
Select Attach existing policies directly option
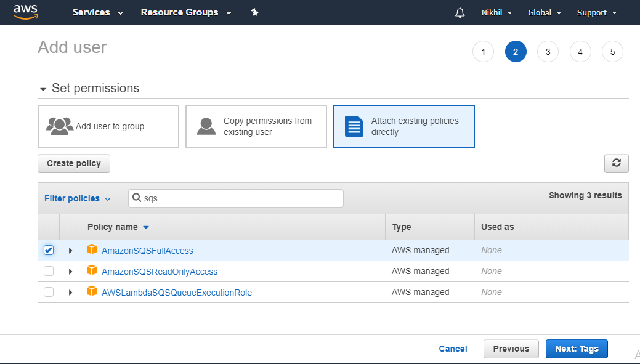click(x=403, y=126)
